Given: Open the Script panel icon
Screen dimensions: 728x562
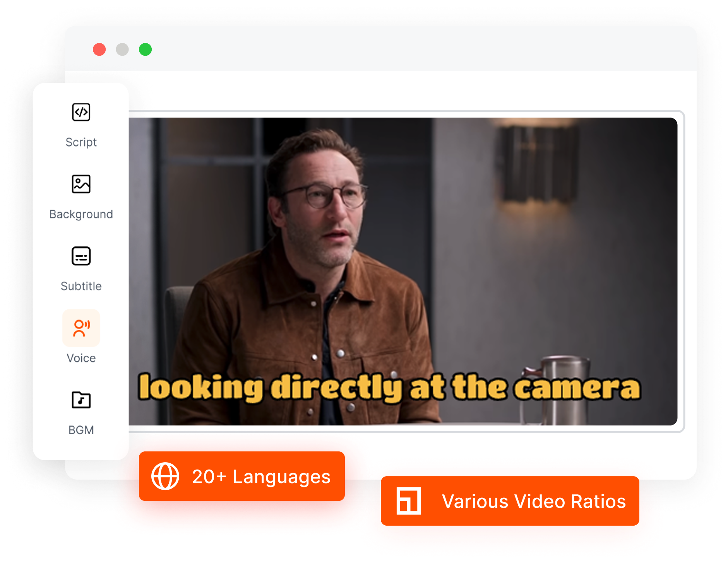Looking at the screenshot, I should tap(81, 112).
